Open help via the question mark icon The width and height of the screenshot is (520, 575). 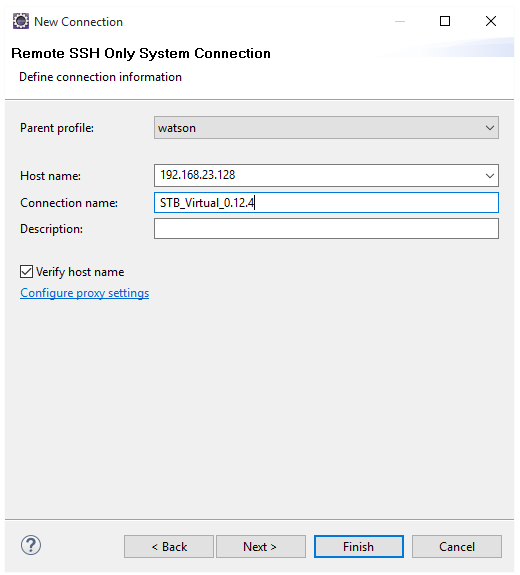pos(31,545)
